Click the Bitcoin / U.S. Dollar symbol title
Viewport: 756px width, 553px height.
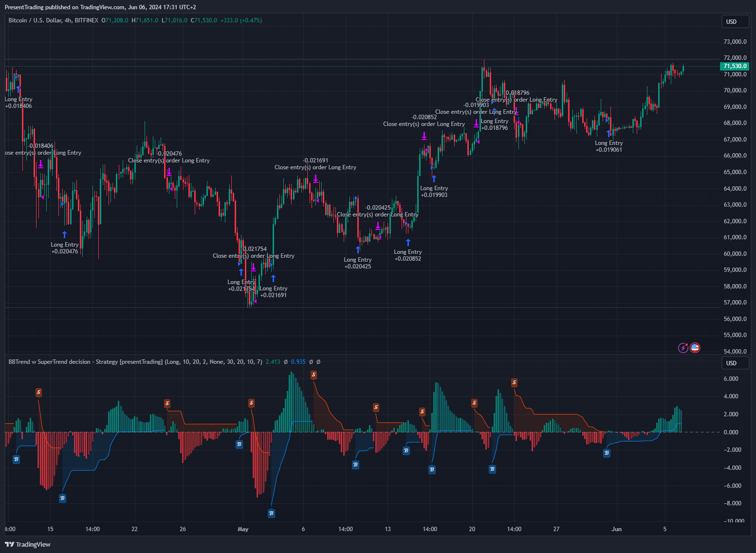pyautogui.click(x=54, y=20)
